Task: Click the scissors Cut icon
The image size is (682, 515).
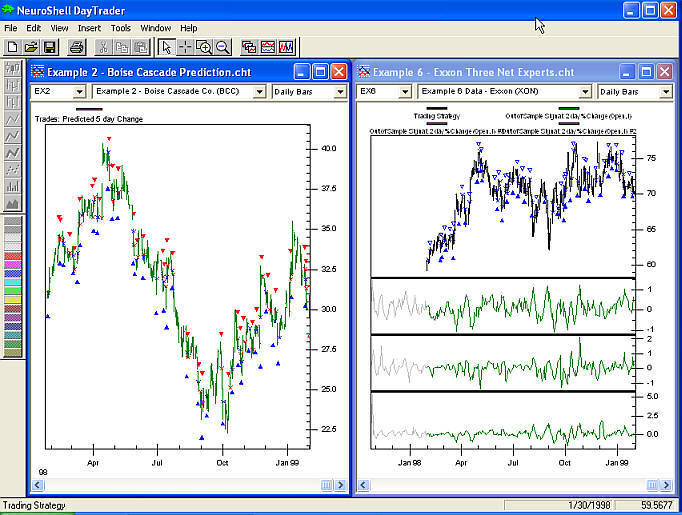Action: (104, 47)
